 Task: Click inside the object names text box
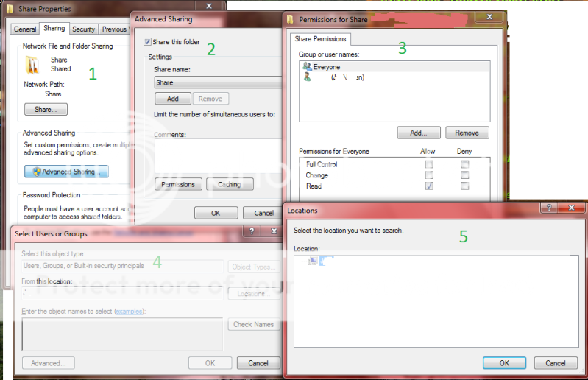pos(121,333)
